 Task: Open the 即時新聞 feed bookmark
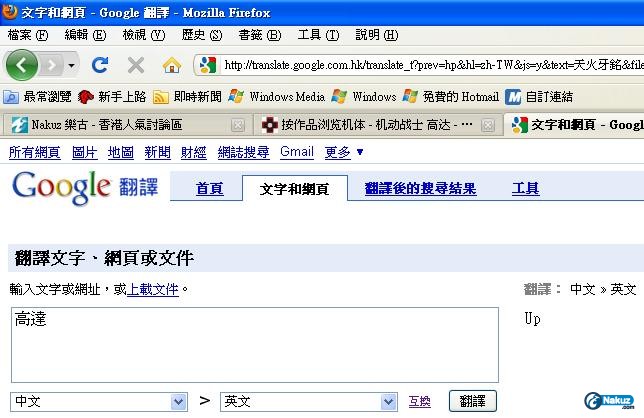[187, 97]
